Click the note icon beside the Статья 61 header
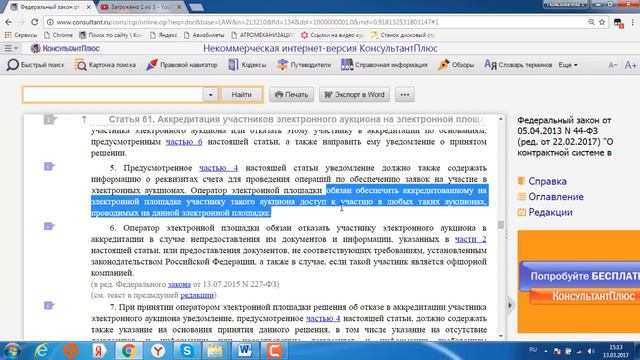 tap(50, 120)
